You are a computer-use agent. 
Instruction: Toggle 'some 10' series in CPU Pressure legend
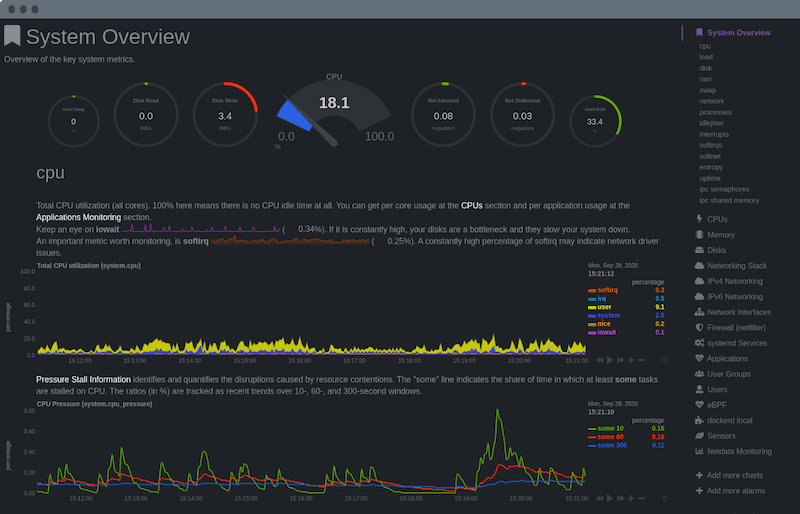point(608,428)
